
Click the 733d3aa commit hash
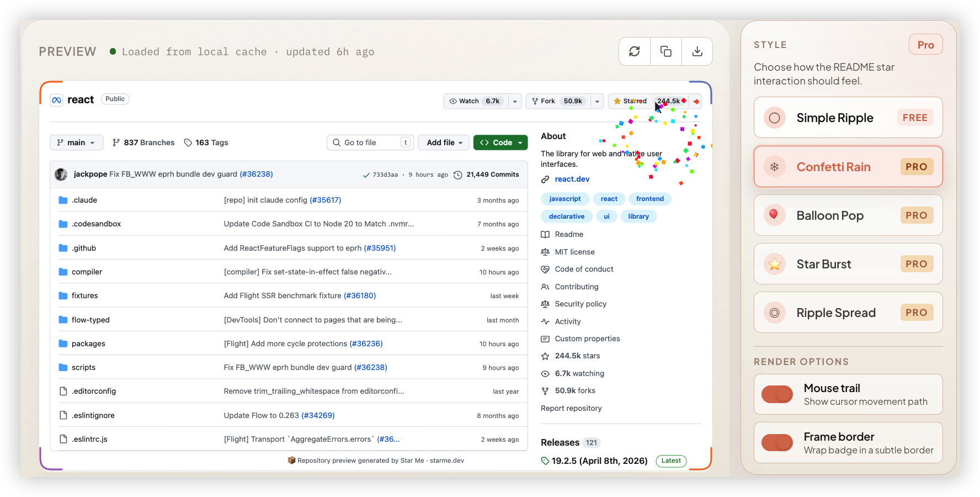click(385, 175)
